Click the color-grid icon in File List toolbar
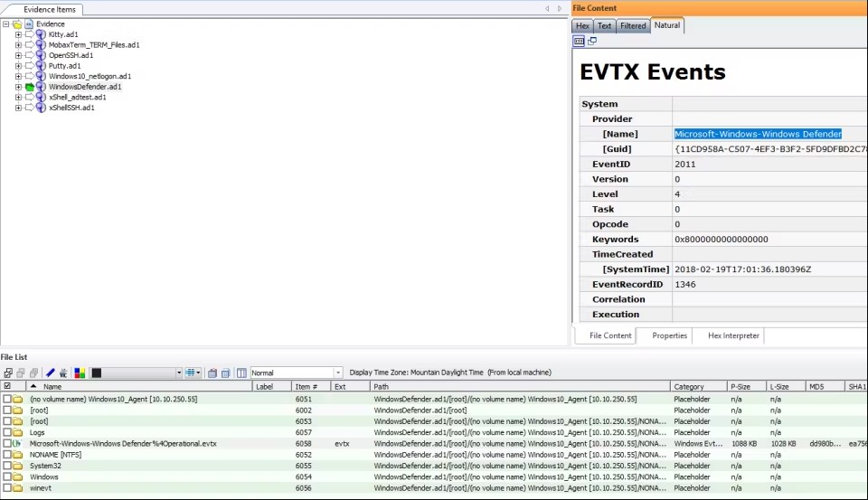 80,373
